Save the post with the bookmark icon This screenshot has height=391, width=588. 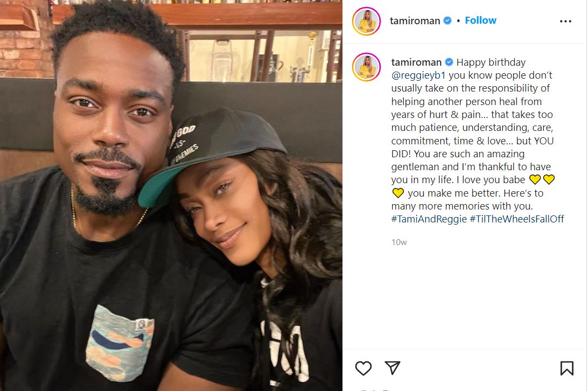[x=566, y=368]
